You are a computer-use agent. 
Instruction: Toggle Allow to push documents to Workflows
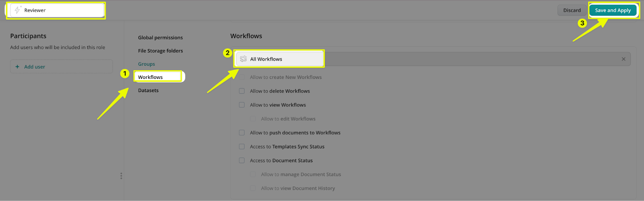click(x=242, y=133)
